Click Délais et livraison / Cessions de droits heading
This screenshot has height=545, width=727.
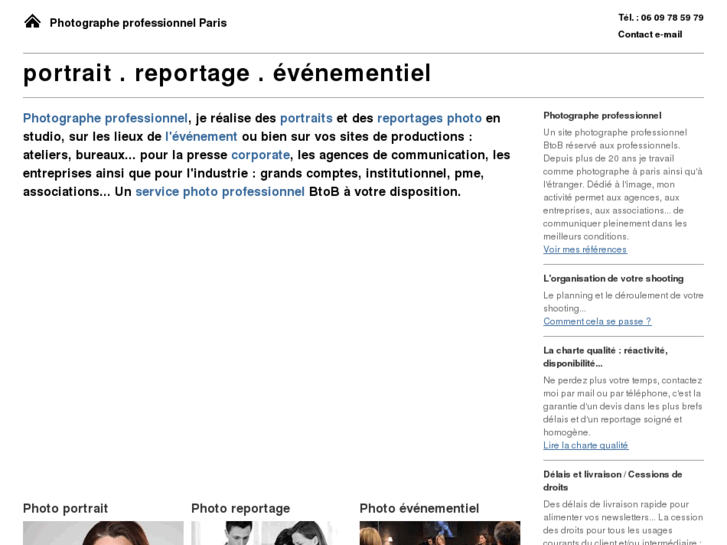click(x=612, y=481)
